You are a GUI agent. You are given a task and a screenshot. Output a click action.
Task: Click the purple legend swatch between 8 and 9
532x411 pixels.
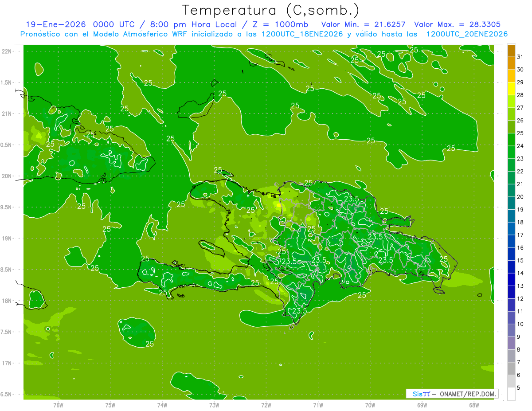point(511,343)
